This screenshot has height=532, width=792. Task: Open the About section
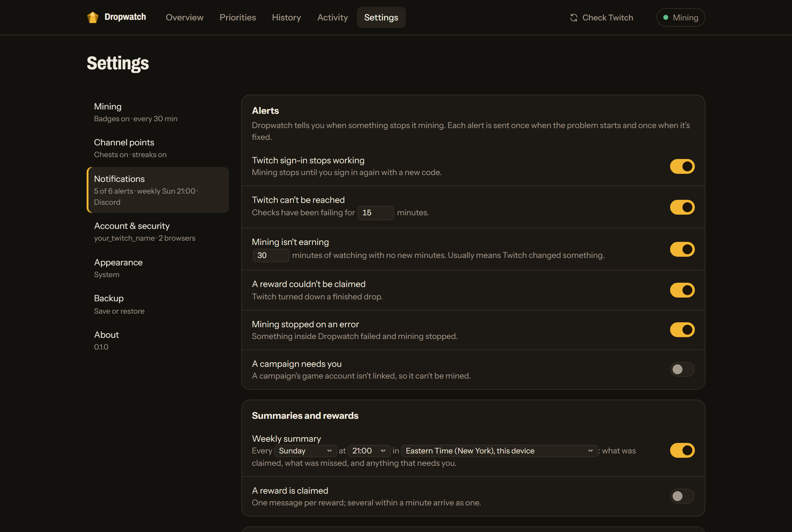coord(158,341)
